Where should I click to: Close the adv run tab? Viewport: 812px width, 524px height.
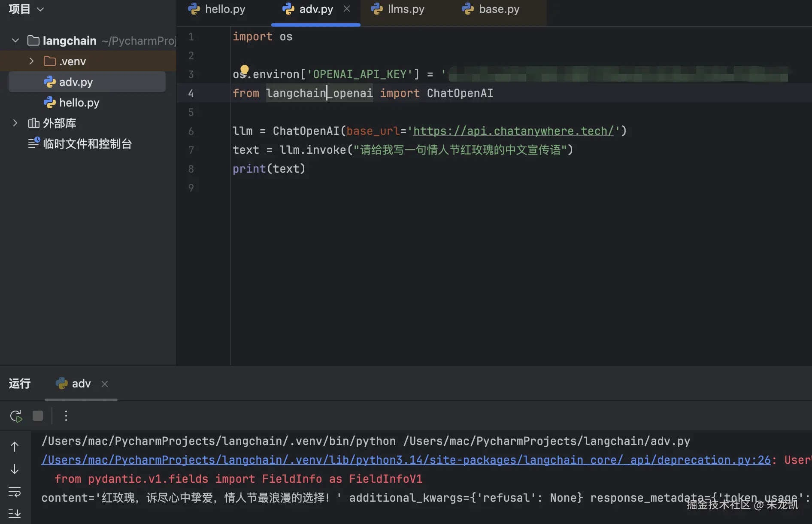click(x=105, y=384)
